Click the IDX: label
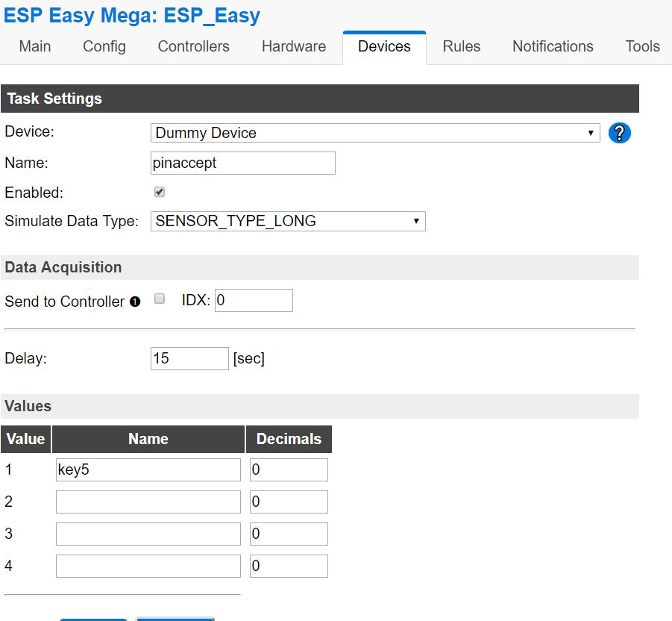 click(x=196, y=300)
